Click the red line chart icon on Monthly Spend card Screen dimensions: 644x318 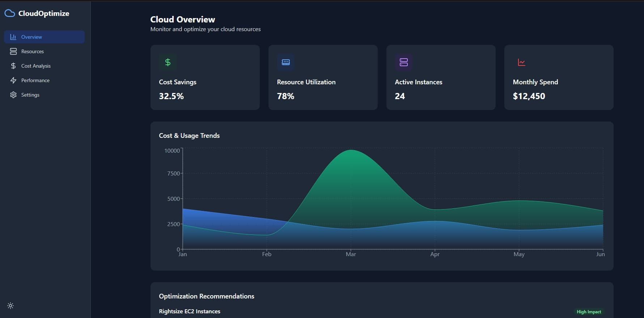522,62
